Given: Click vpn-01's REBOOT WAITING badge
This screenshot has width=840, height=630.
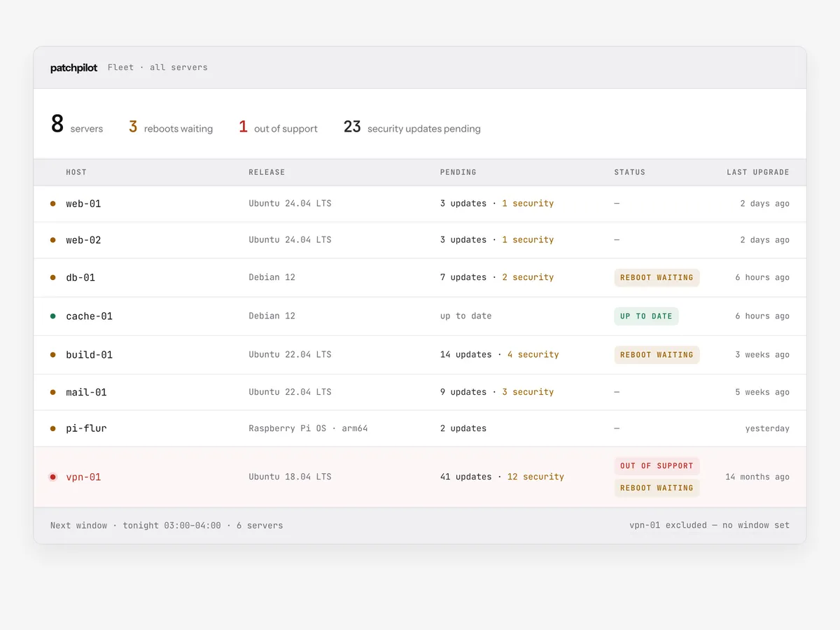Looking at the screenshot, I should coord(657,488).
